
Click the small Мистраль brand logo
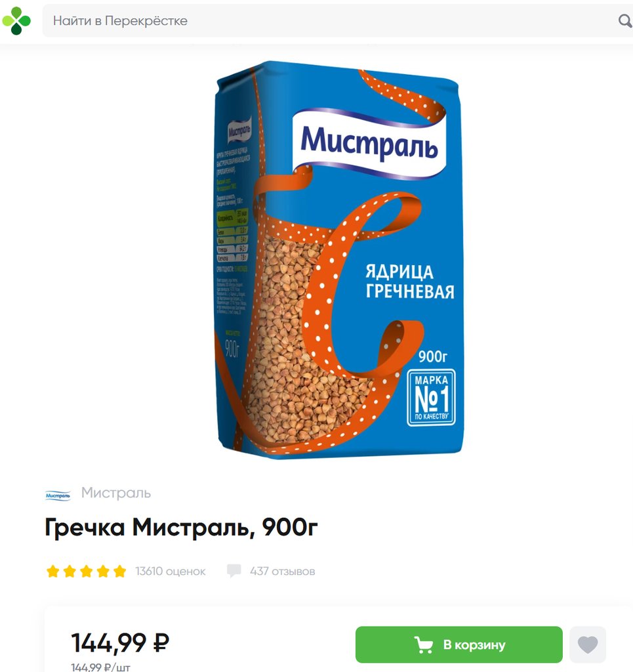click(58, 495)
